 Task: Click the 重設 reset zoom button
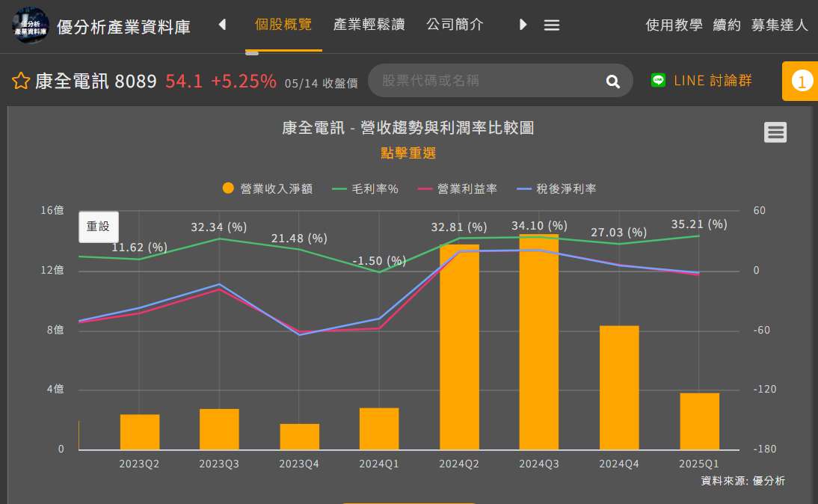click(x=99, y=227)
